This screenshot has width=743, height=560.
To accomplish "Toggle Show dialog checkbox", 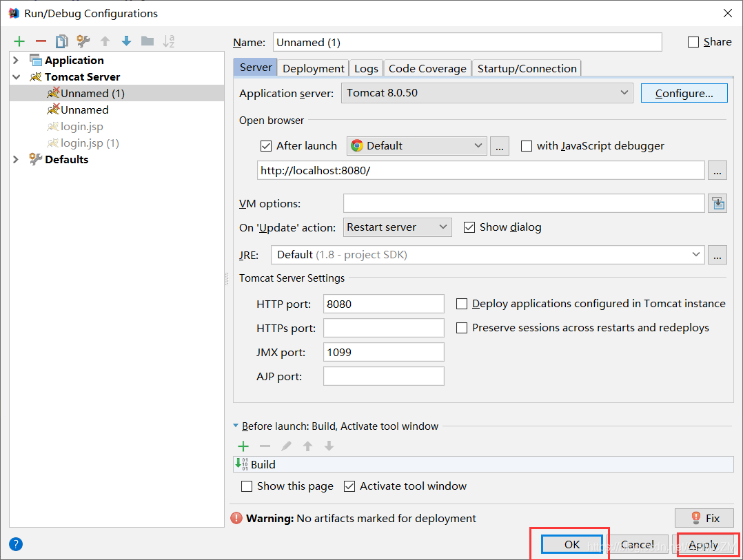I will tap(469, 227).
